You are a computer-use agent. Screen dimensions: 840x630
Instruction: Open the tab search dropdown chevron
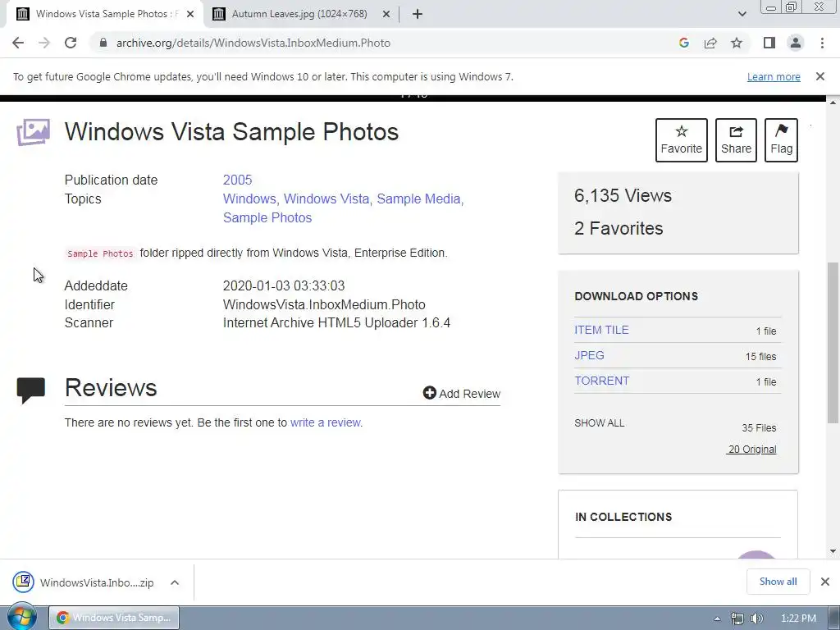coord(742,15)
